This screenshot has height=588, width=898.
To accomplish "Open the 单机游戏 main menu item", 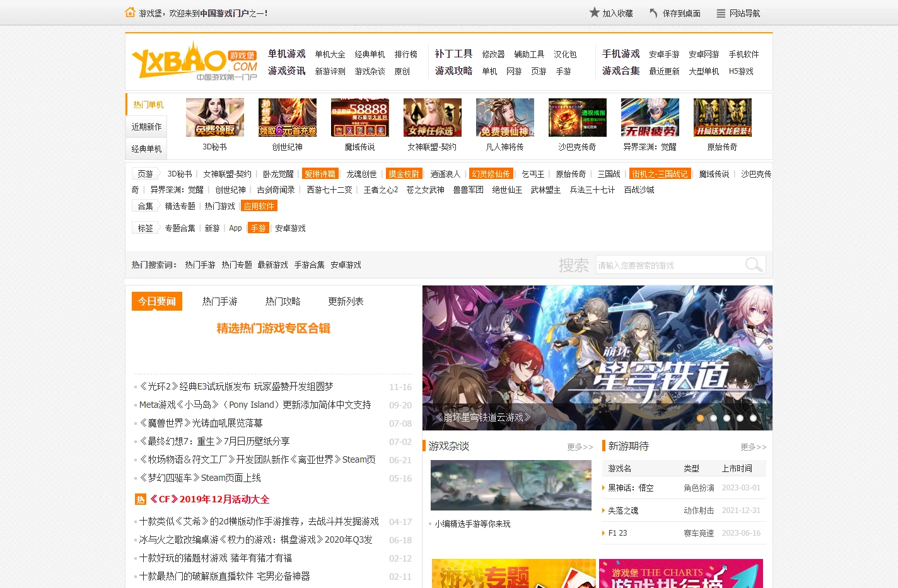I will click(287, 54).
